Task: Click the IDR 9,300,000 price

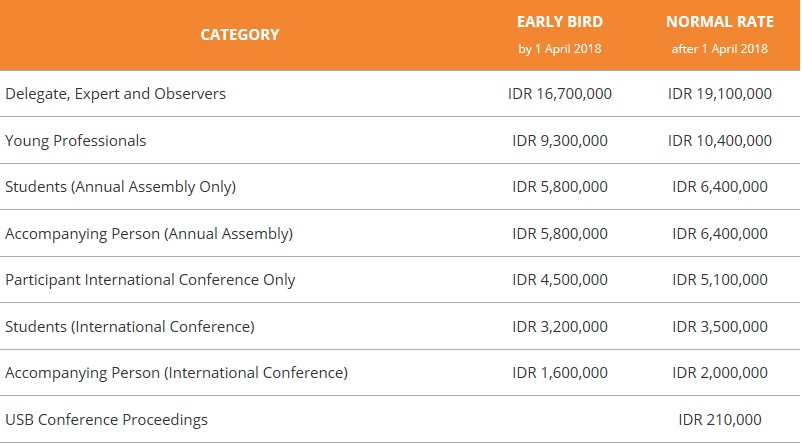Action: 560,141
